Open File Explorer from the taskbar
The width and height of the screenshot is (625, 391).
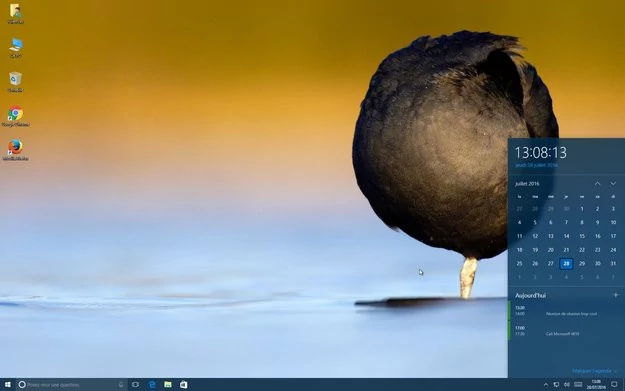168,385
